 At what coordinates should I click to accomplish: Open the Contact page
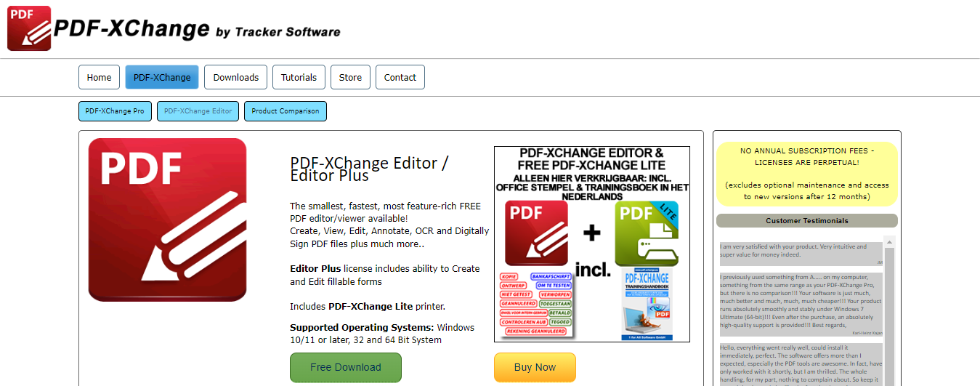click(400, 77)
